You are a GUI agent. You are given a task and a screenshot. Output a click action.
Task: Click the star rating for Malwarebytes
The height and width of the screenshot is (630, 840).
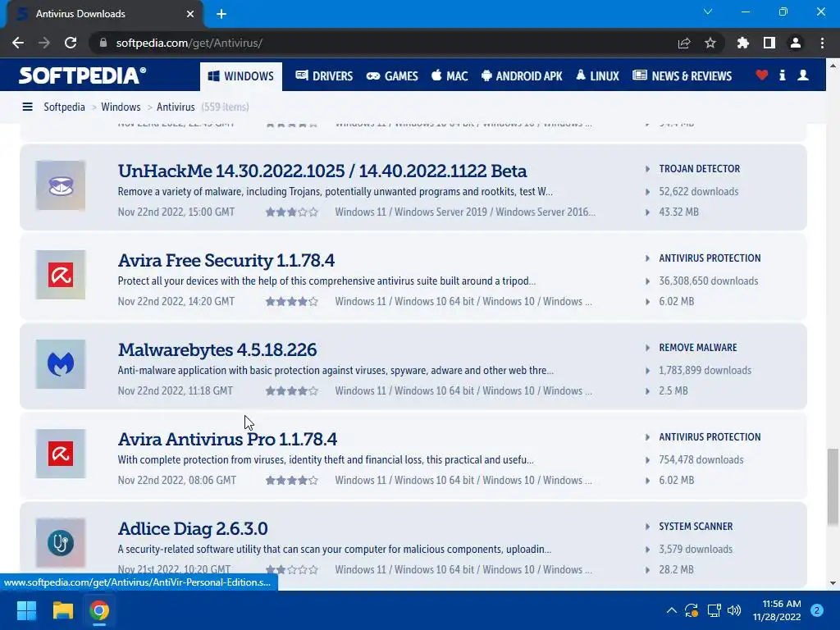click(x=292, y=391)
